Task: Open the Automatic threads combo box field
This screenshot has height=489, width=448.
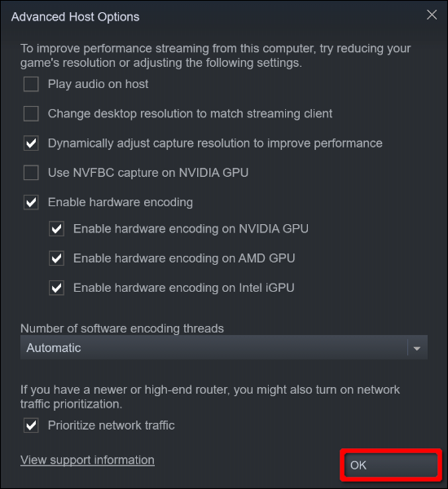Action: point(224,348)
